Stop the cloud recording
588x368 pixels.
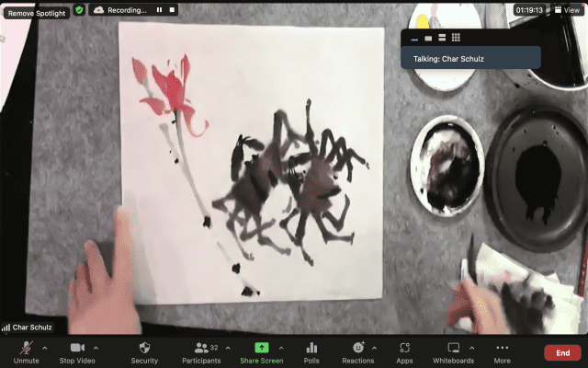172,10
